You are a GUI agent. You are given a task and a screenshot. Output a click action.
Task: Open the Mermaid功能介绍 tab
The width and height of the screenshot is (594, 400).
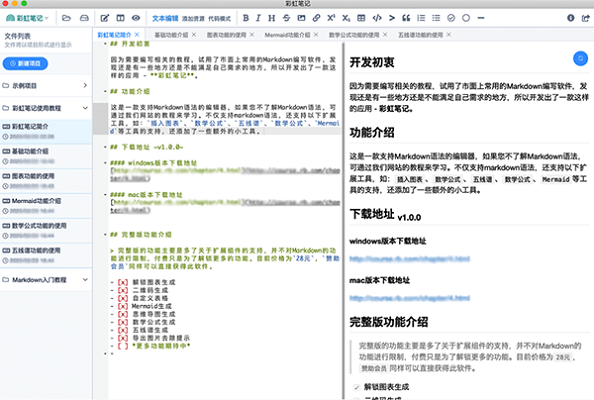(x=287, y=35)
